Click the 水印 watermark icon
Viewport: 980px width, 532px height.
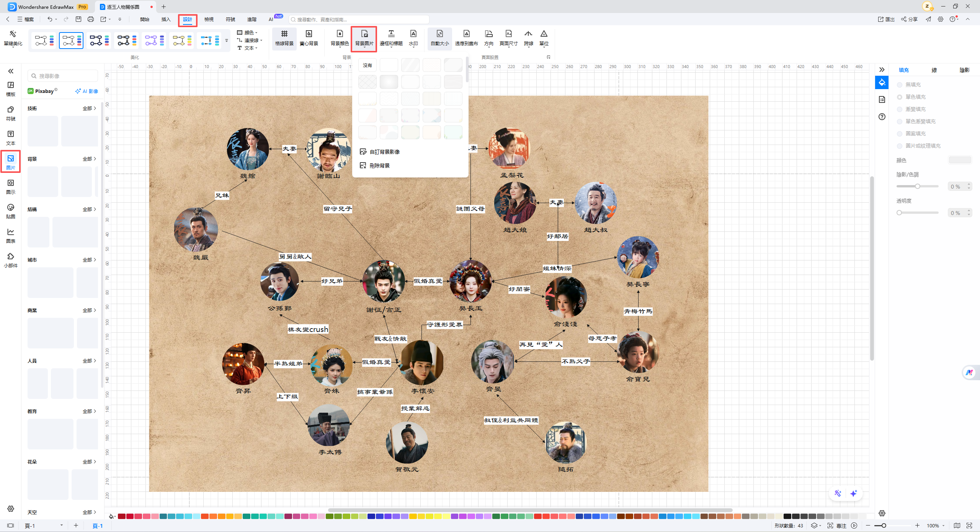click(413, 37)
